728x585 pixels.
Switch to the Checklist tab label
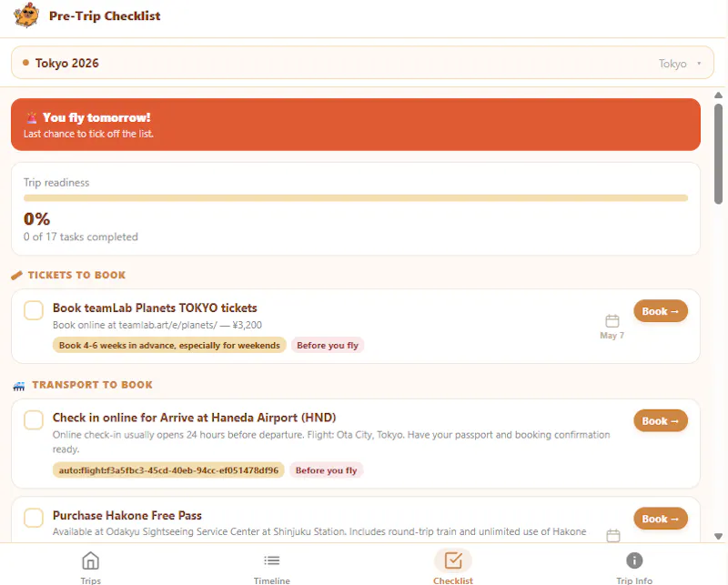(453, 580)
